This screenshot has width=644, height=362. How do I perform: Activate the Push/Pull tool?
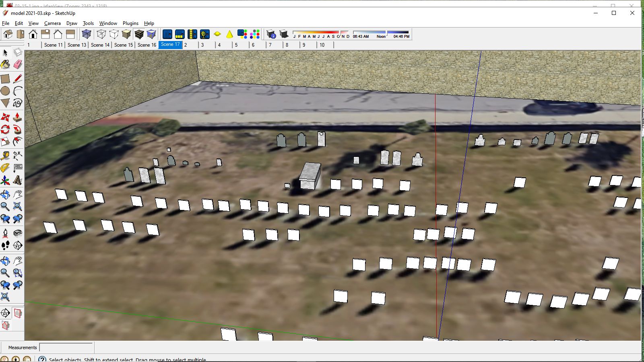coord(19,117)
